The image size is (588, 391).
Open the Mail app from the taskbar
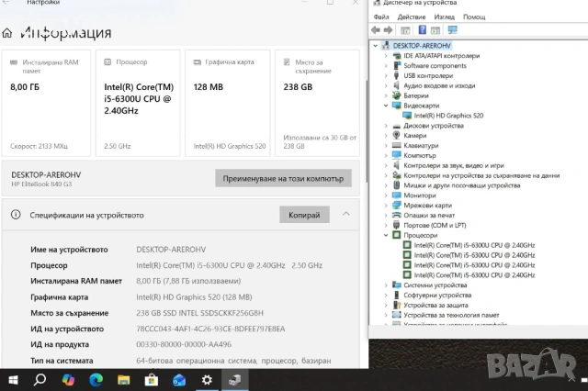coord(179,380)
